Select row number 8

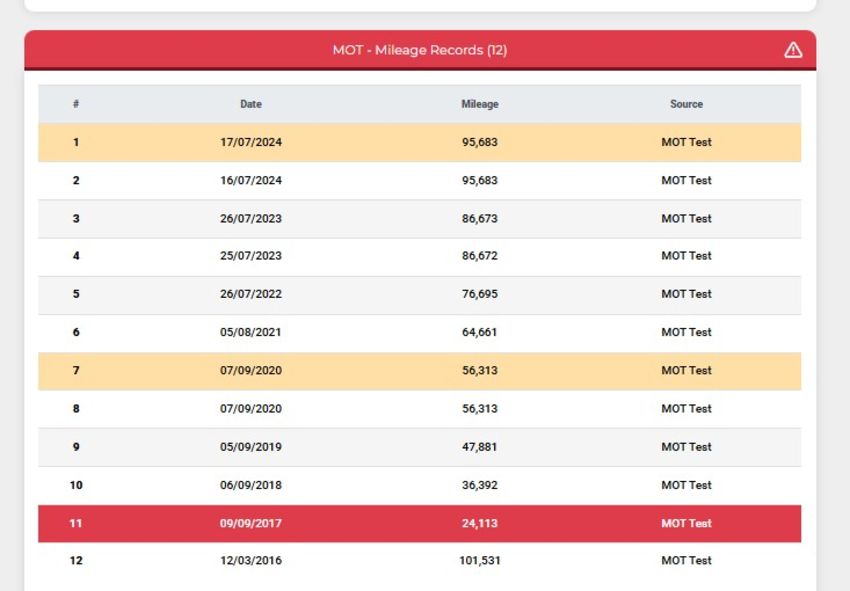[x=76, y=409]
